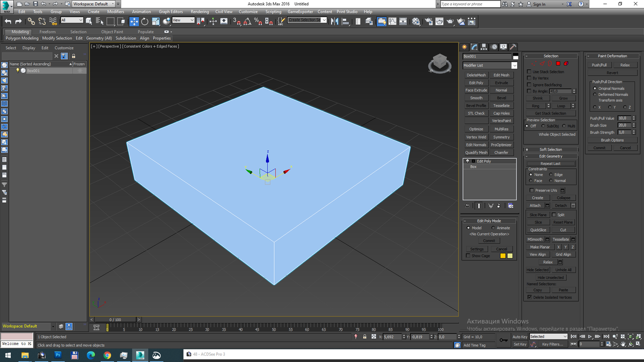The image size is (644, 362).
Task: Enable the Show Cage checkbox
Action: click(468, 256)
